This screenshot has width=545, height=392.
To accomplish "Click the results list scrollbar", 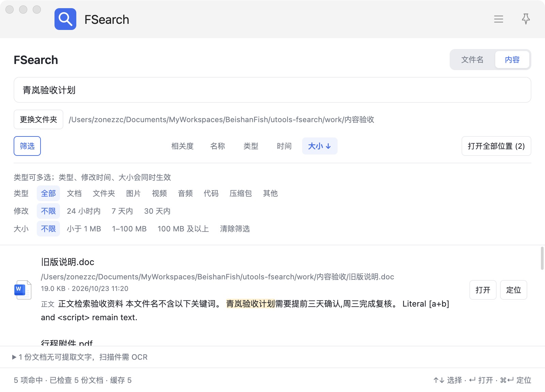I will pyautogui.click(x=542, y=259).
